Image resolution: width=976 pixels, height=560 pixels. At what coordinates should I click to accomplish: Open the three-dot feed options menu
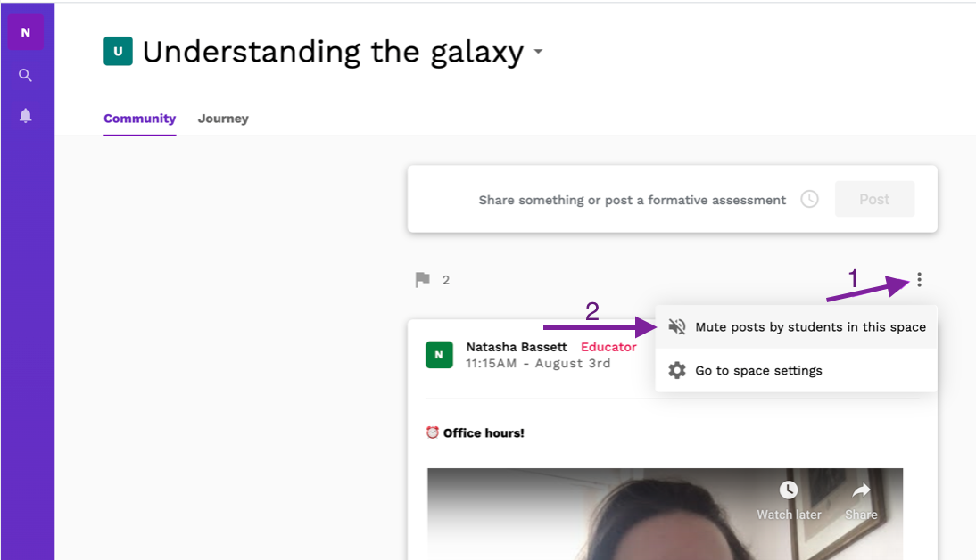pos(920,279)
